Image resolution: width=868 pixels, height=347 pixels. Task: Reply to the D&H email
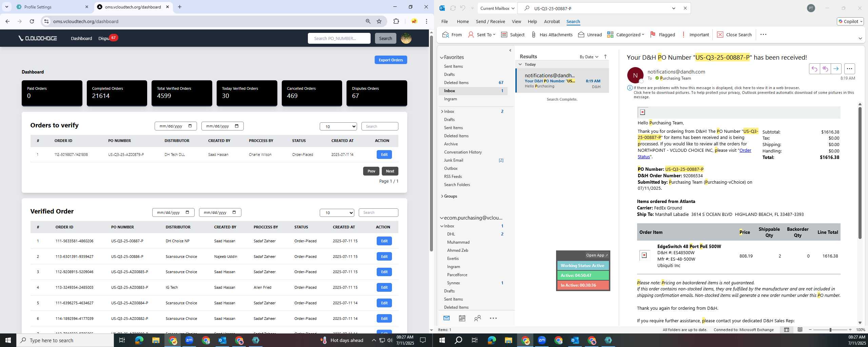pyautogui.click(x=814, y=69)
